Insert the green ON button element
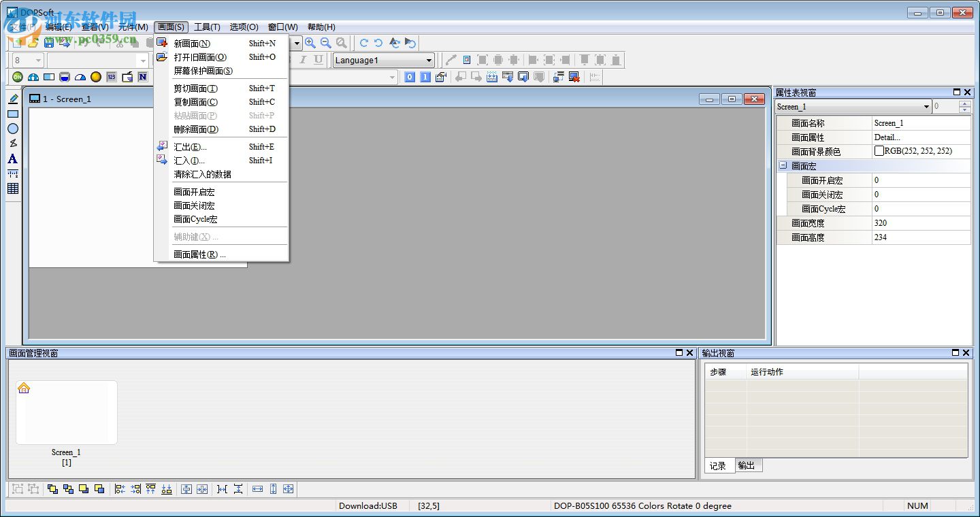 [18, 77]
